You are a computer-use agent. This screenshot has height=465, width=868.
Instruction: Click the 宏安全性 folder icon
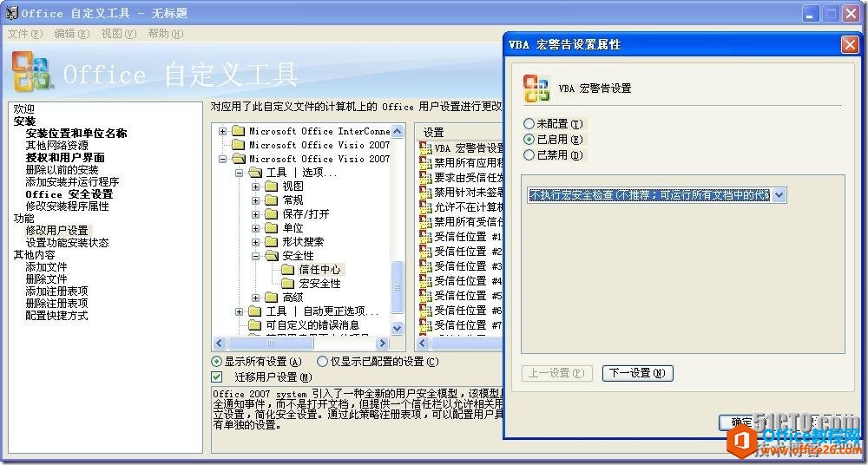tap(288, 284)
